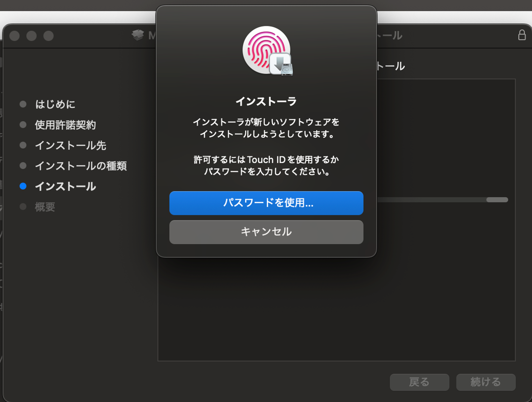Click the red close window button
532x402 pixels.
point(15,36)
